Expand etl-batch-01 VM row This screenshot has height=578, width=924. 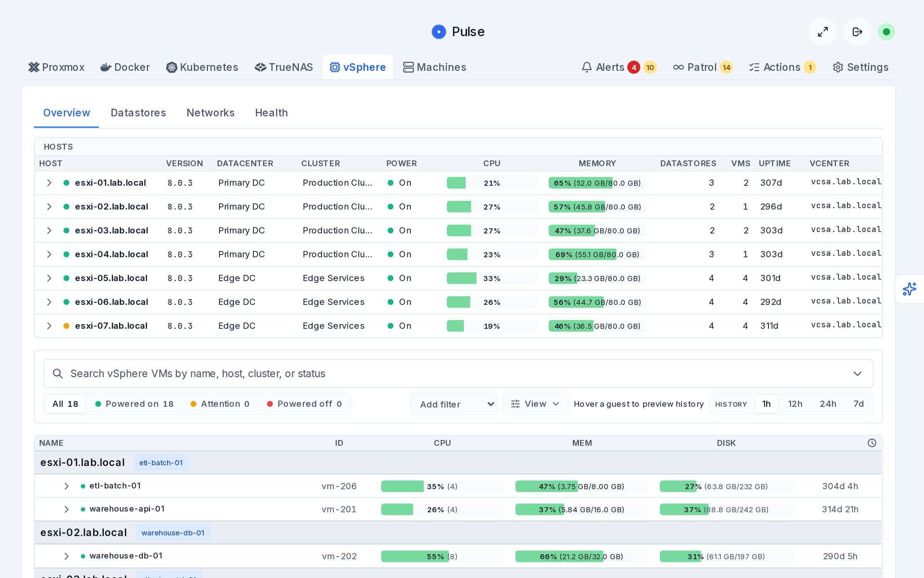click(67, 486)
